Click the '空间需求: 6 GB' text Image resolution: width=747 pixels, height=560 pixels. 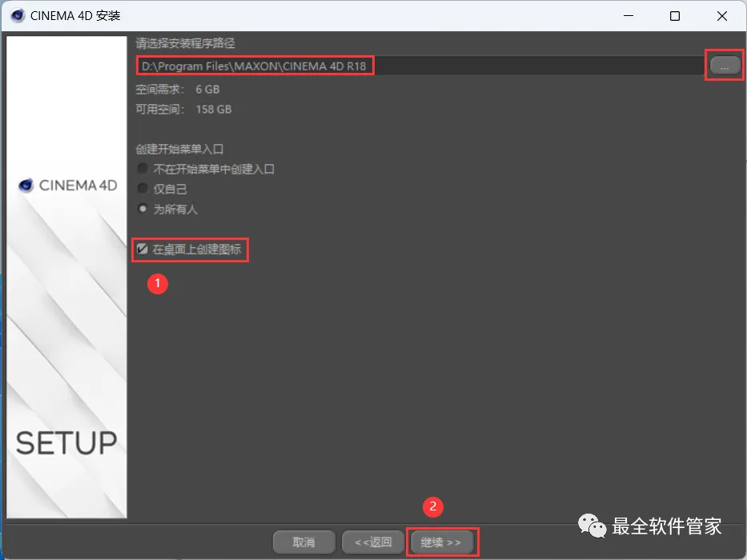(x=178, y=89)
